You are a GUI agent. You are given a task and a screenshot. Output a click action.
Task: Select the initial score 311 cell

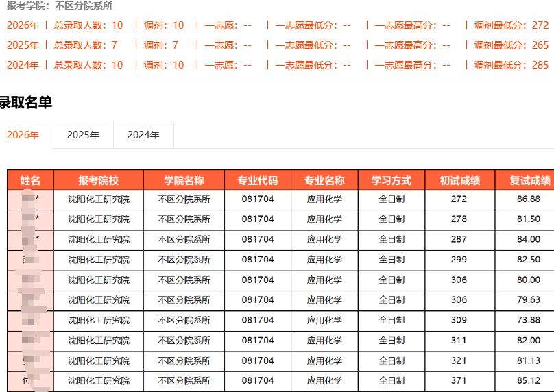[460, 341]
